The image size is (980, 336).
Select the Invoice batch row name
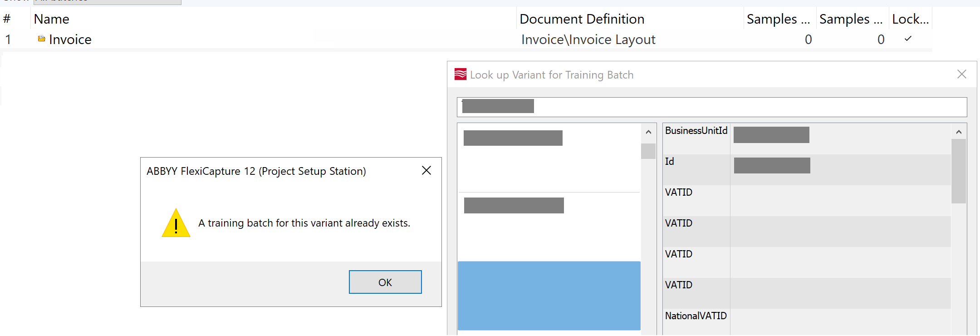[70, 40]
